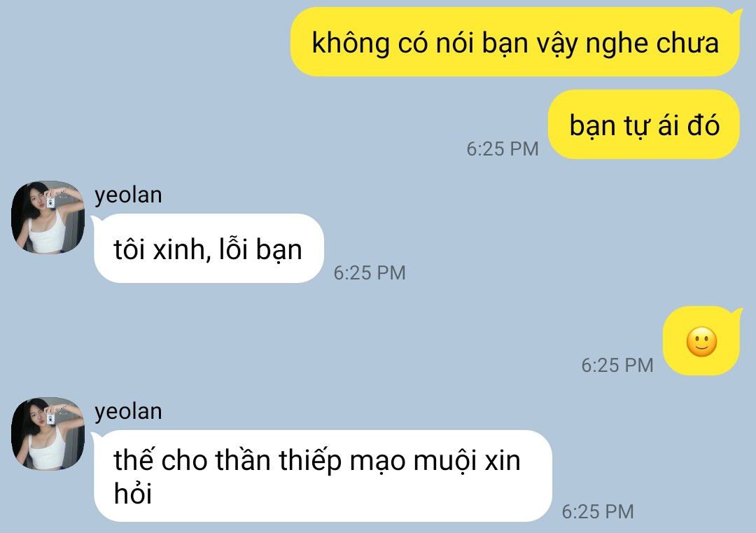Click the yeolan name above 'tôi xinh, lỗi bạn'
The height and width of the screenshot is (533, 756).
tap(128, 195)
